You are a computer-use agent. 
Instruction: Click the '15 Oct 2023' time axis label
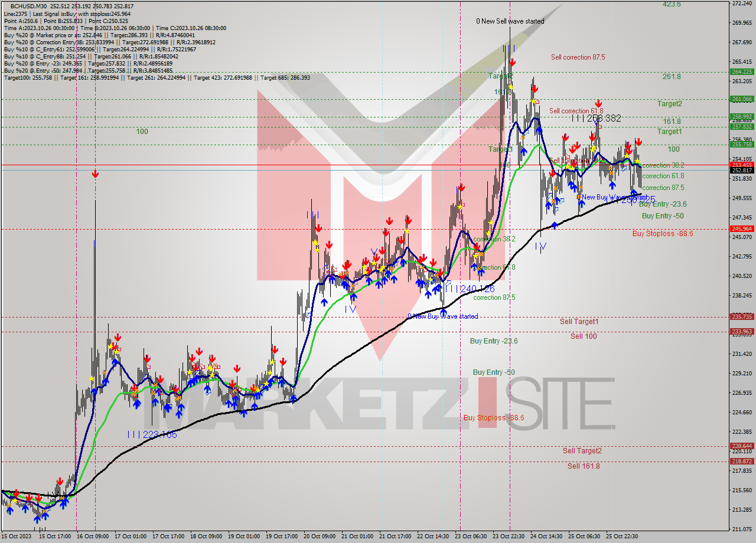(x=16, y=537)
